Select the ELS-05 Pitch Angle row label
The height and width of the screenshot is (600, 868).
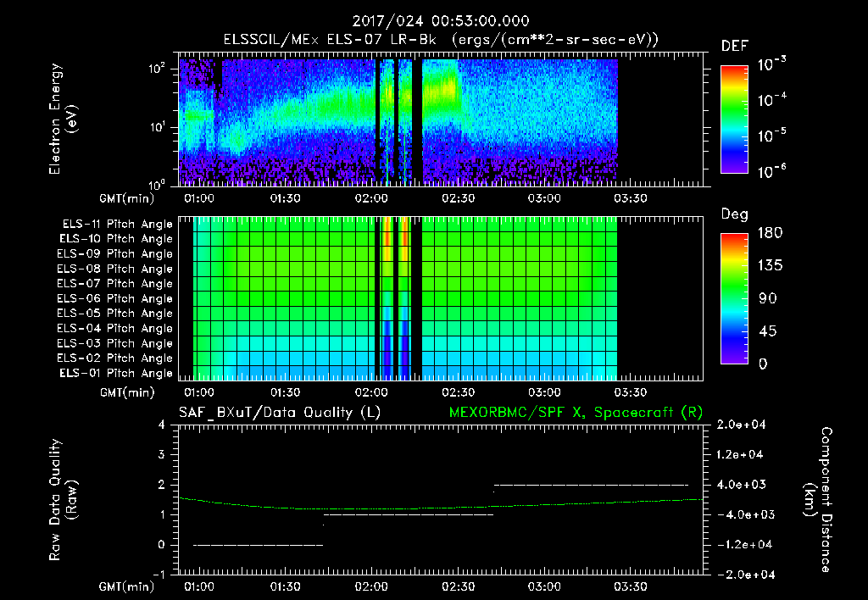(x=114, y=314)
